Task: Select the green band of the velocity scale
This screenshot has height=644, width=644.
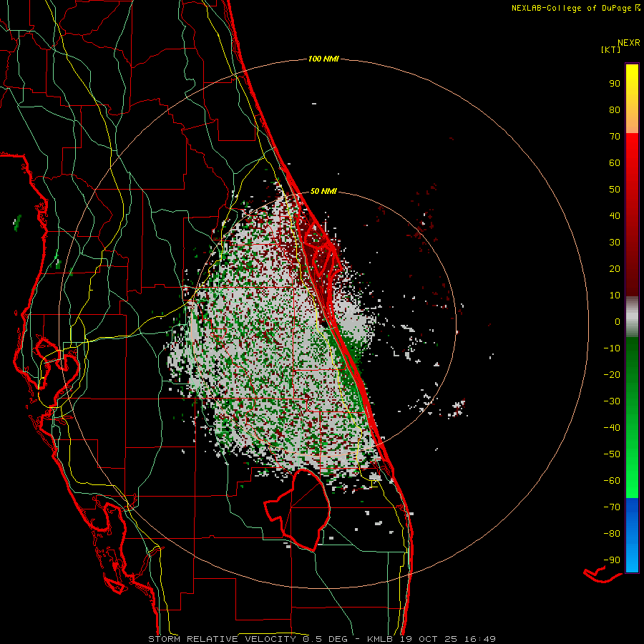Action: [632, 417]
